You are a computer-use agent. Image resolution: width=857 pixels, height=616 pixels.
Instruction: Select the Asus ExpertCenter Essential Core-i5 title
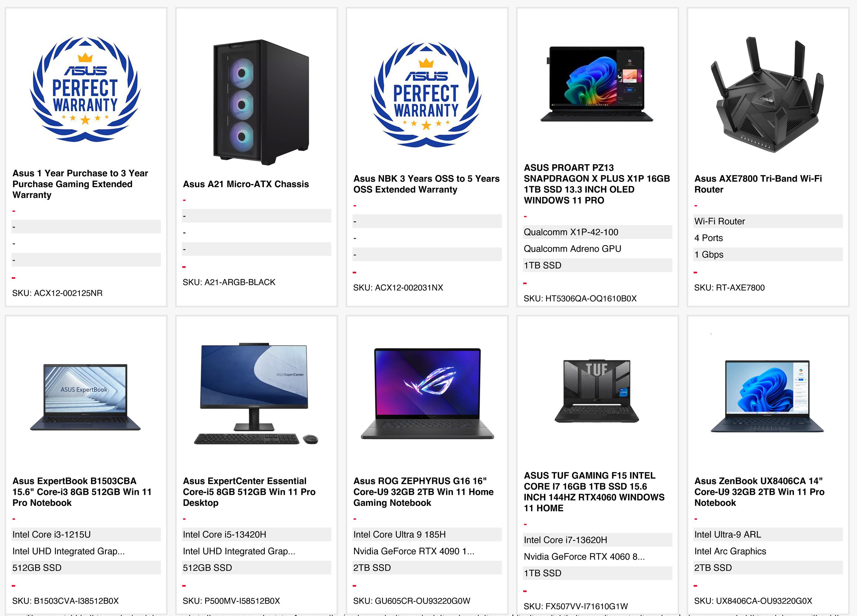click(x=249, y=492)
